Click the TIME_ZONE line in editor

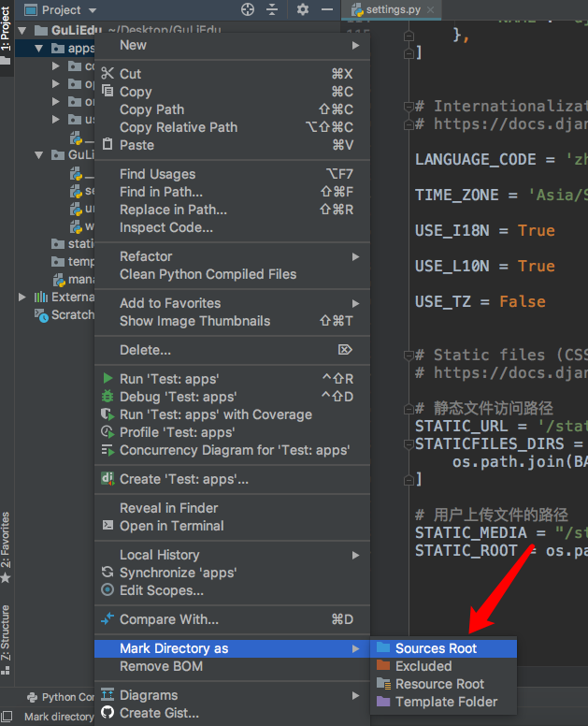coord(501,195)
